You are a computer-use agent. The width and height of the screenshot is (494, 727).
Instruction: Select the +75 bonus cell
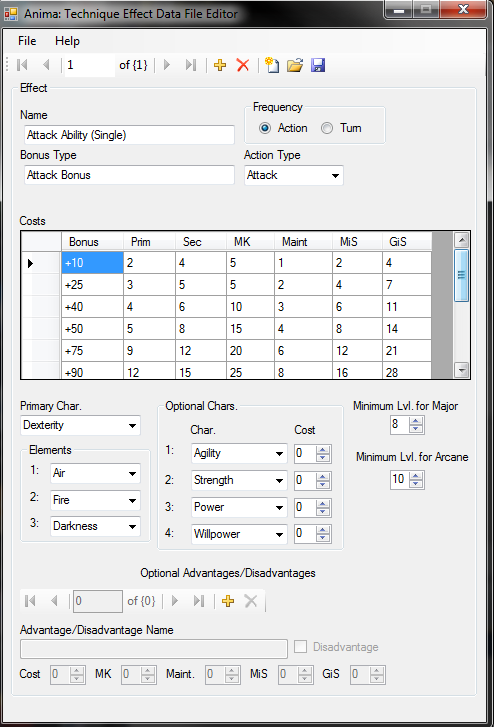click(92, 351)
